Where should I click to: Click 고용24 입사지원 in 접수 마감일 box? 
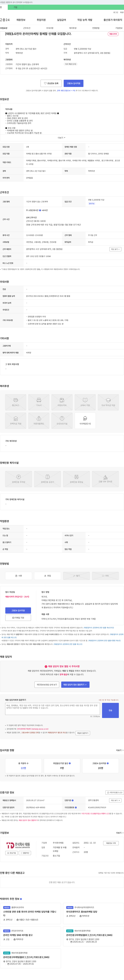pyautogui.click(x=18, y=611)
